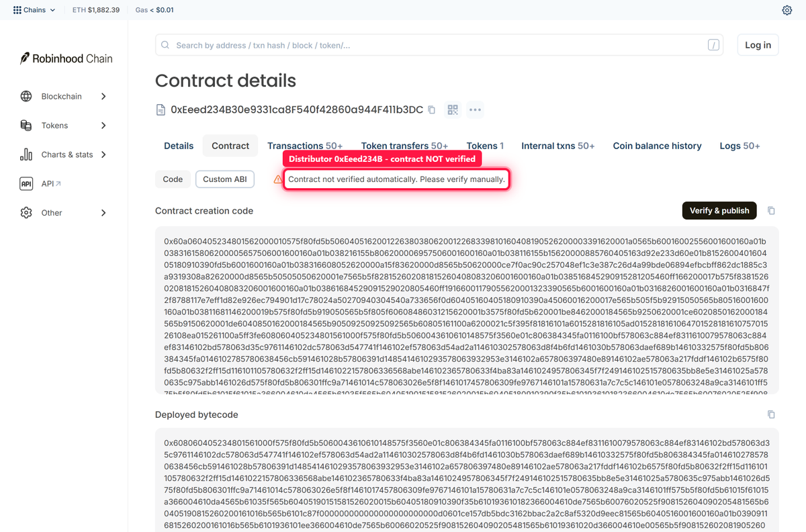This screenshot has height=532, width=806.
Task: Focus the address search field
Action: [441, 45]
